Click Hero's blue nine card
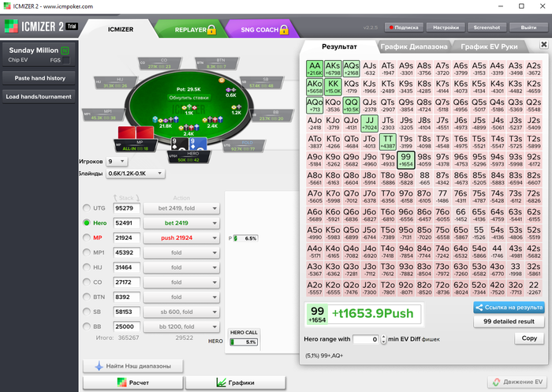 [x=197, y=144]
